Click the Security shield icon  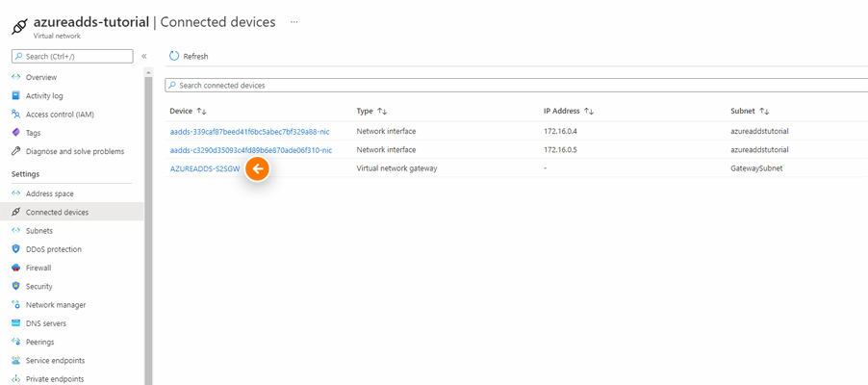click(16, 287)
